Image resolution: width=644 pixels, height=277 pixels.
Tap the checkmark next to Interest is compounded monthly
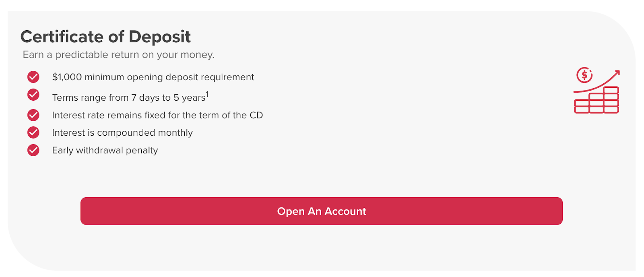(x=33, y=132)
